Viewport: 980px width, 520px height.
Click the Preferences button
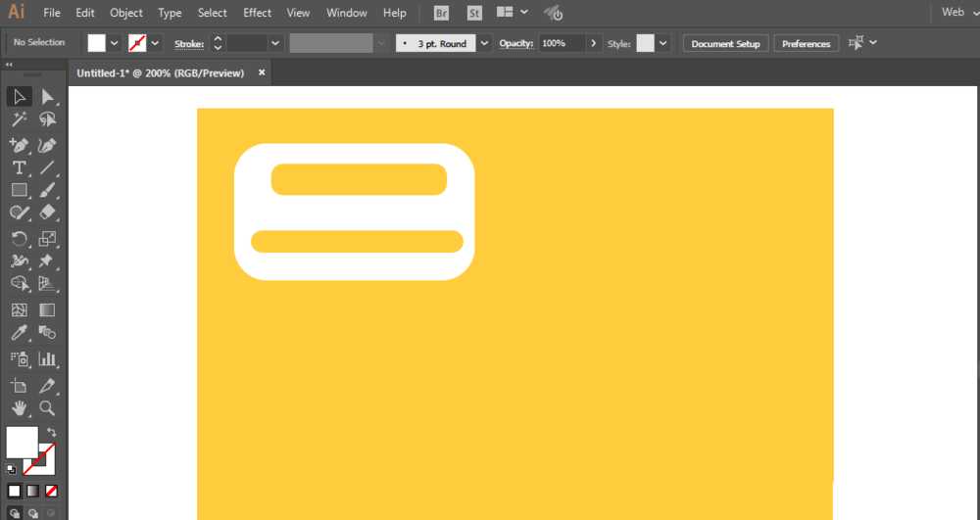pyautogui.click(x=806, y=43)
